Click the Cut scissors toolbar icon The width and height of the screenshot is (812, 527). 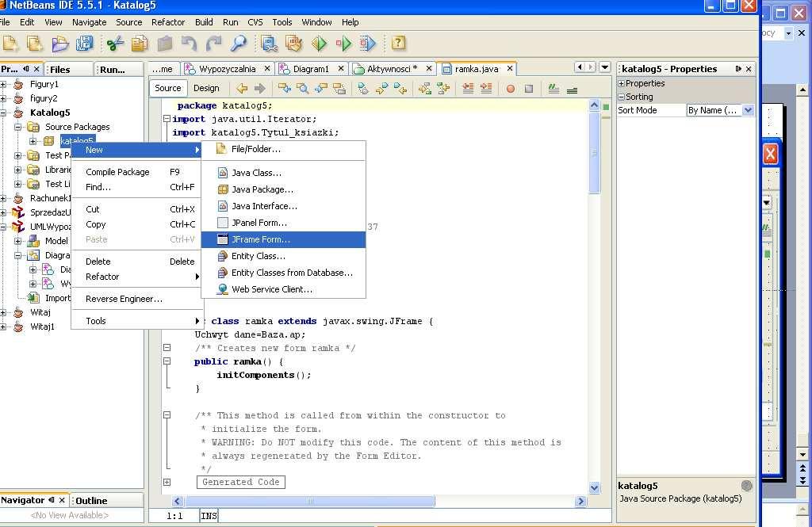(115, 44)
